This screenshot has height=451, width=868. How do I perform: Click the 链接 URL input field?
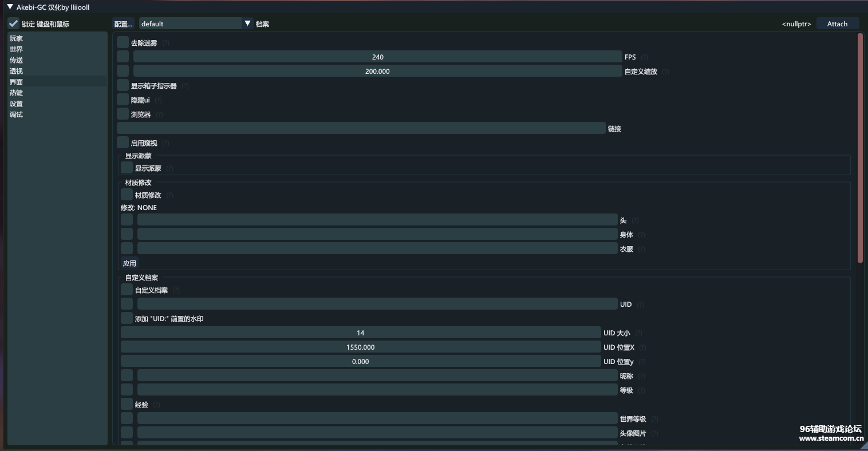[361, 128]
